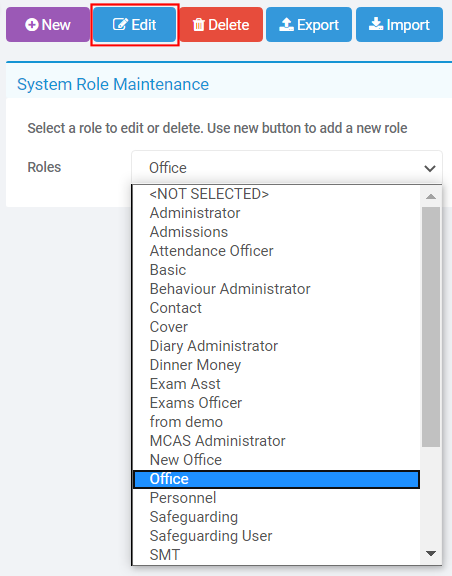Click the red Delete button

221,25
